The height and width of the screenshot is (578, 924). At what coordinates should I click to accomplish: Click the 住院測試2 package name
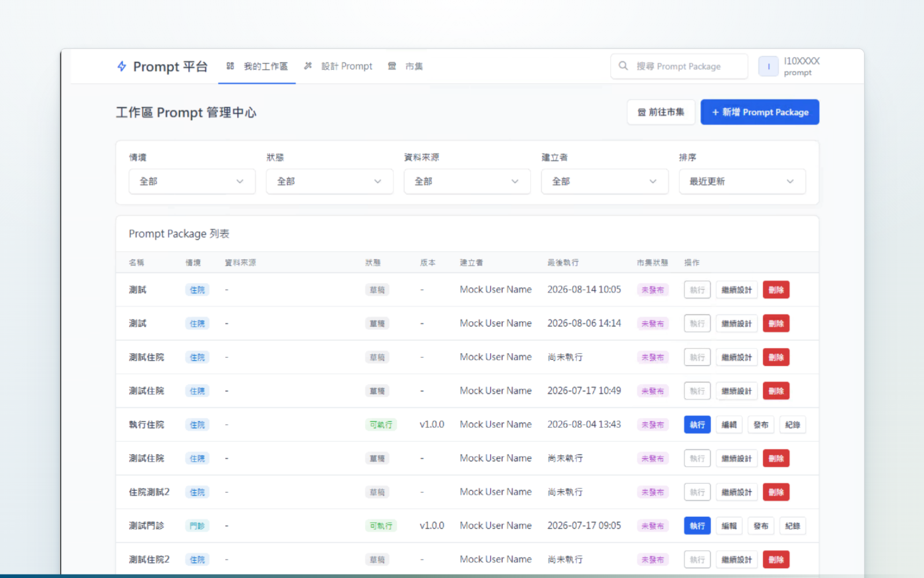pyautogui.click(x=149, y=492)
